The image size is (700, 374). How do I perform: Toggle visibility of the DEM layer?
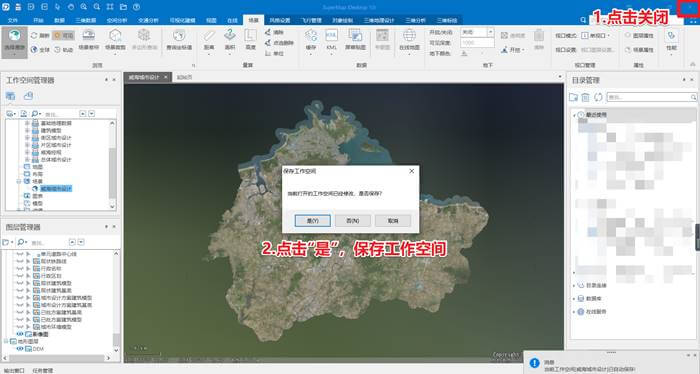pyautogui.click(x=20, y=349)
